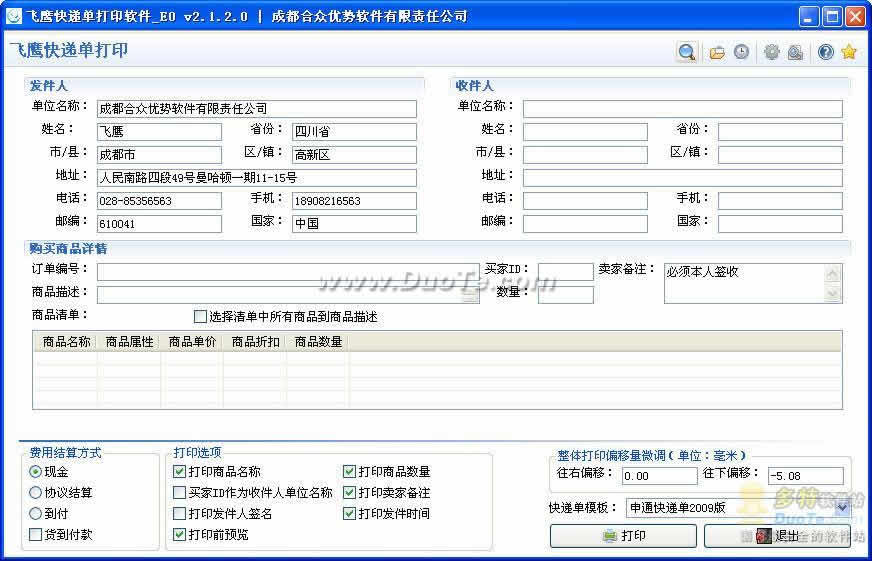Click recipient 地址 input field
Screen dimensions: 872x561
pos(683,177)
